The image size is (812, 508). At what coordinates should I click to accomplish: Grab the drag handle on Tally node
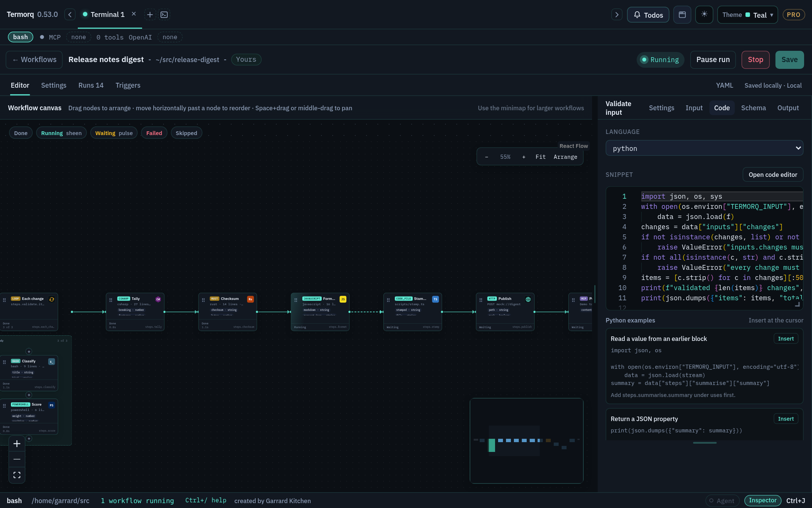pos(111,300)
